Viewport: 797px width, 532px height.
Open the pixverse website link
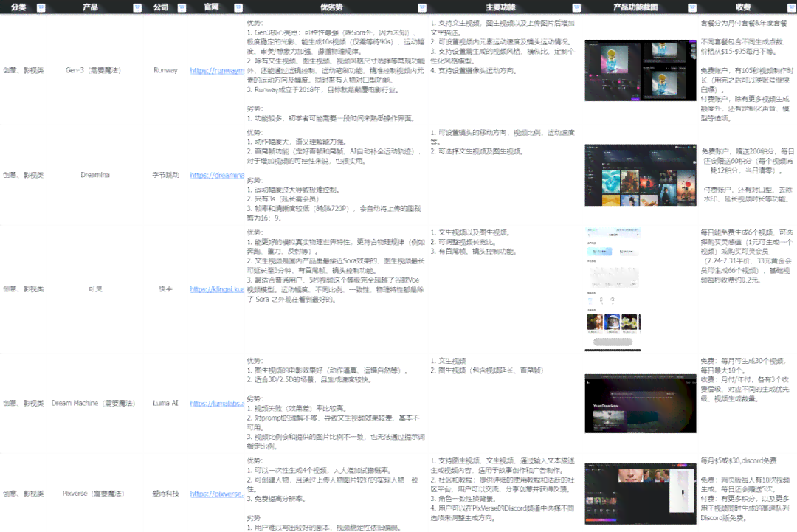217,494
